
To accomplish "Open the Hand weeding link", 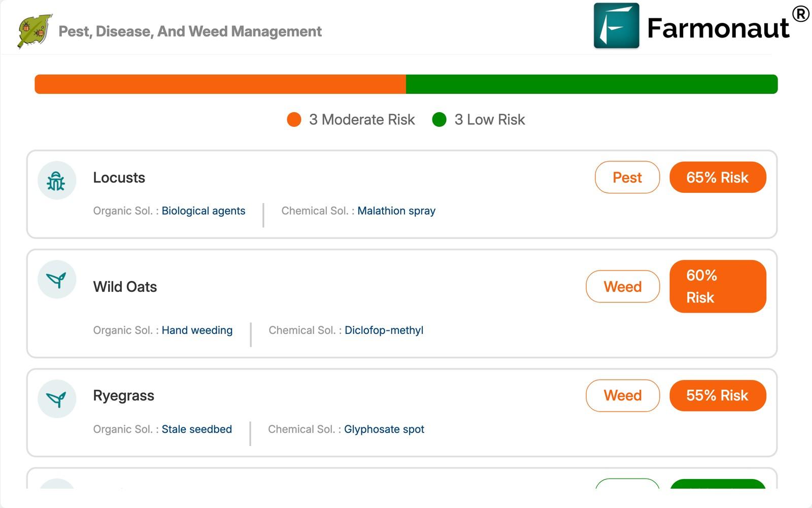I will [x=197, y=330].
